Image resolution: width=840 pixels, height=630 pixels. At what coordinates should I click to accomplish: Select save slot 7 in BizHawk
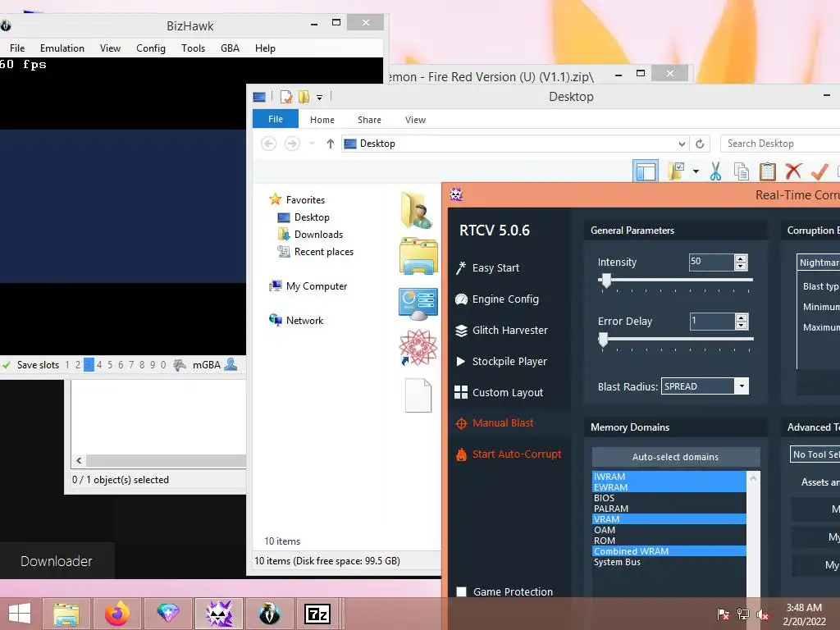[x=131, y=365]
